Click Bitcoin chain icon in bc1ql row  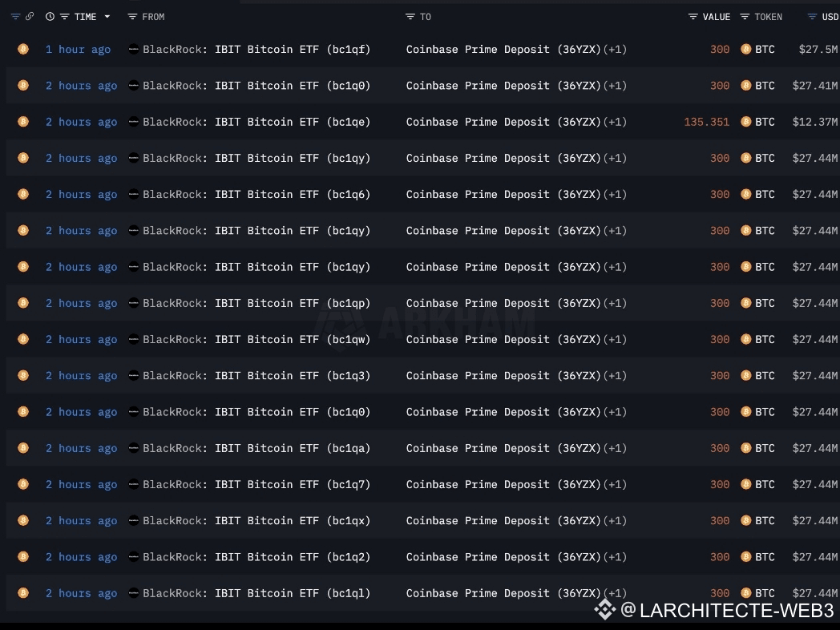point(23,593)
